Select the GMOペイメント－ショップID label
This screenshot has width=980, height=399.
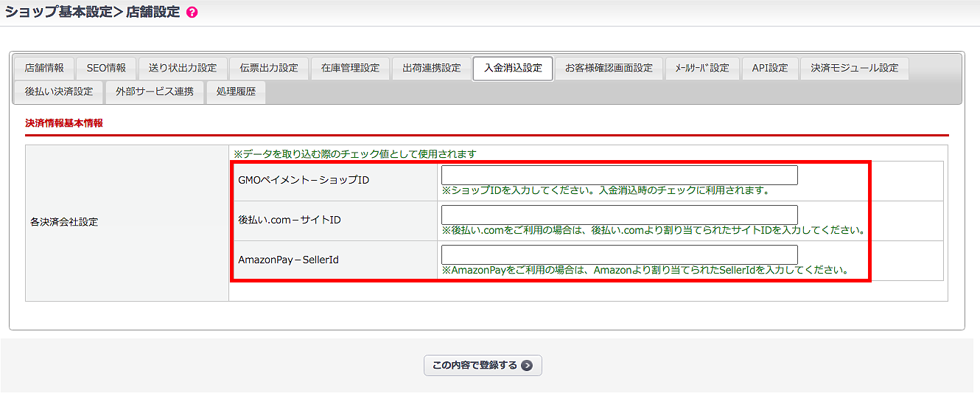[304, 180]
